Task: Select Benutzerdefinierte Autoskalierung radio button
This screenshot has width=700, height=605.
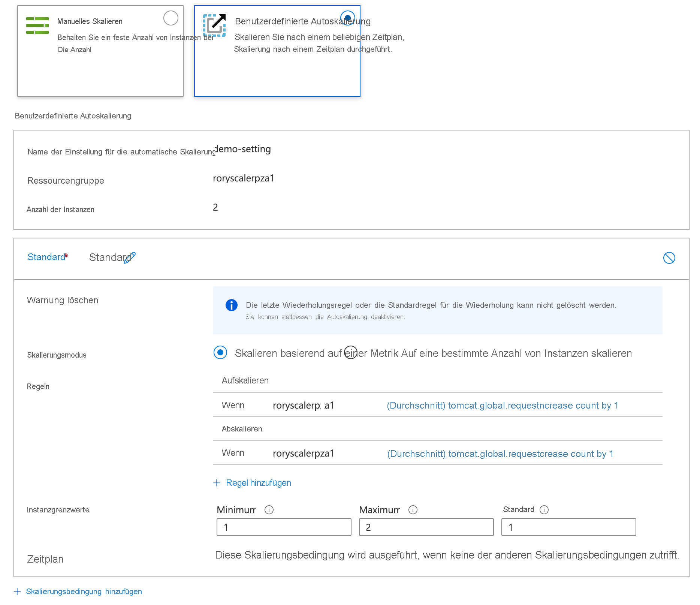Action: coord(347,18)
